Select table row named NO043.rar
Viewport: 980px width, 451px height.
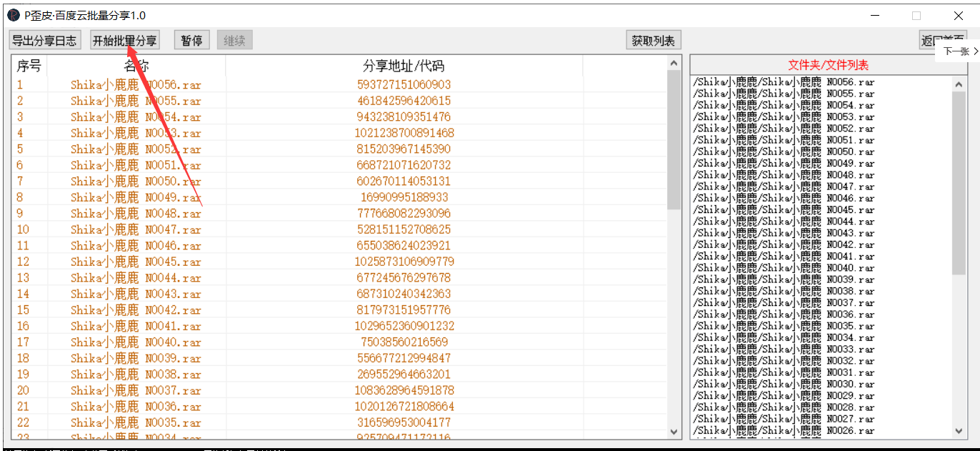tap(340, 294)
